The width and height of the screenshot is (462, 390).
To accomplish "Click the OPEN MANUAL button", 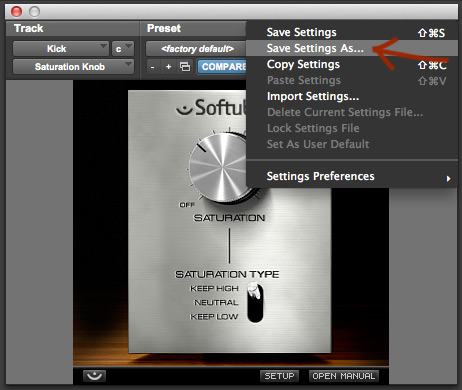I will [x=344, y=376].
